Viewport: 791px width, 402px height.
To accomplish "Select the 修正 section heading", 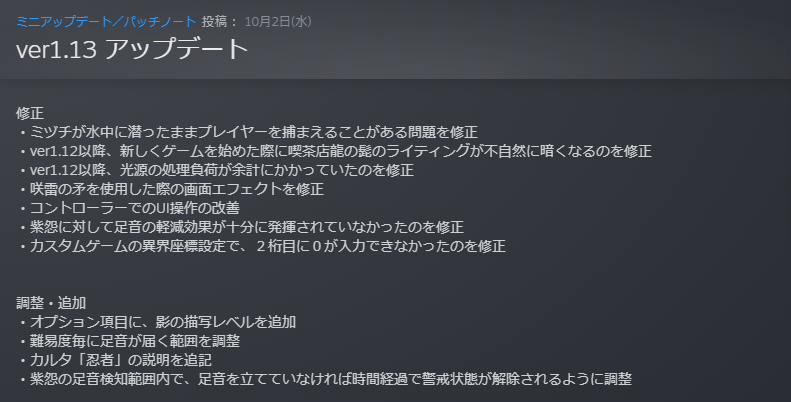I will (31, 112).
